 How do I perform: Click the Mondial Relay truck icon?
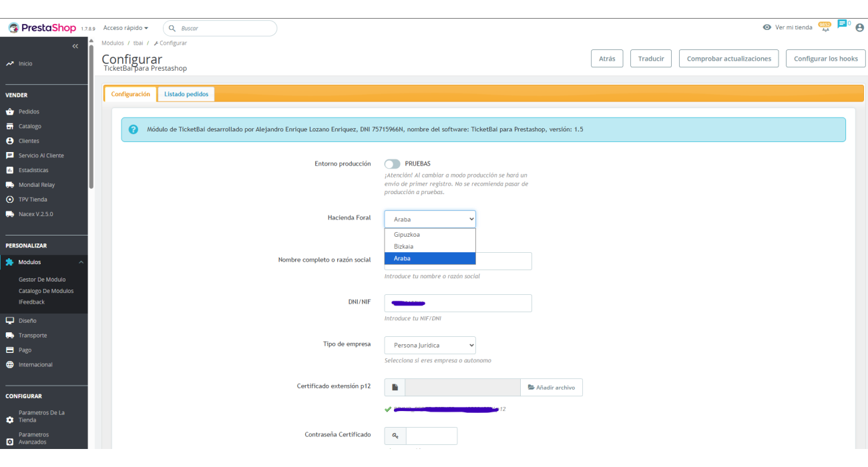point(10,185)
